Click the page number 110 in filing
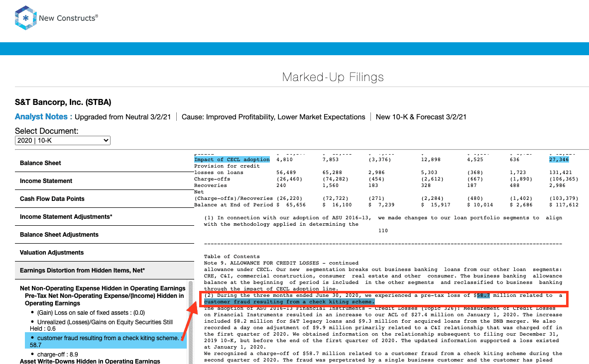Image resolution: width=589 pixels, height=364 pixels. (x=383, y=231)
